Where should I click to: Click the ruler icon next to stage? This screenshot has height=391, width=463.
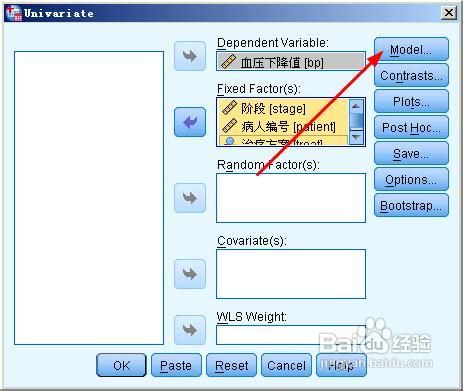tap(229, 108)
